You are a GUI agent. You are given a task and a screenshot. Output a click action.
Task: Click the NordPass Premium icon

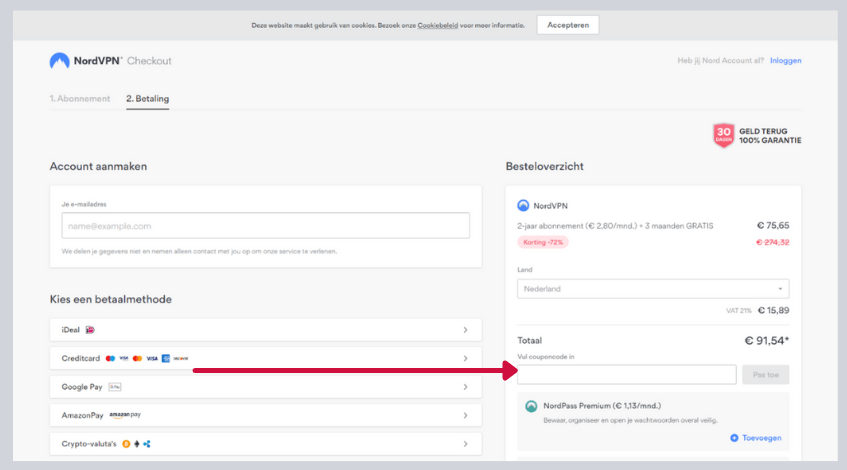tap(532, 406)
